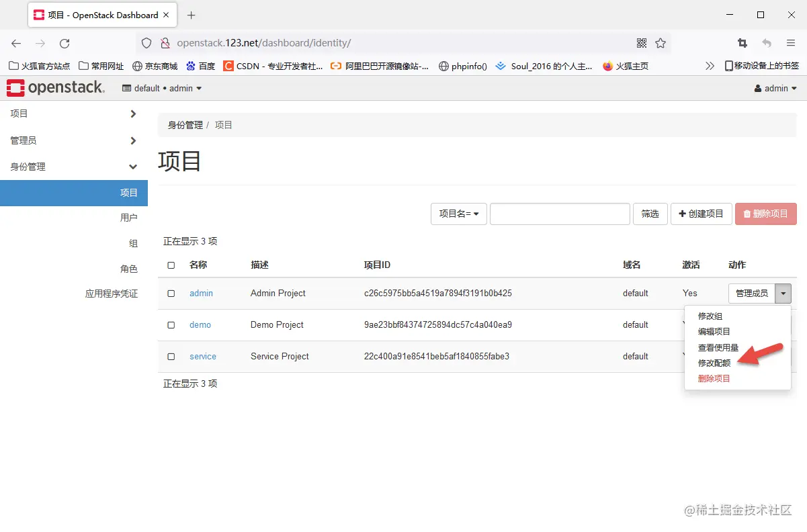This screenshot has width=807, height=532.
Task: Open the 管理成员 action dropdown caret
Action: [783, 294]
